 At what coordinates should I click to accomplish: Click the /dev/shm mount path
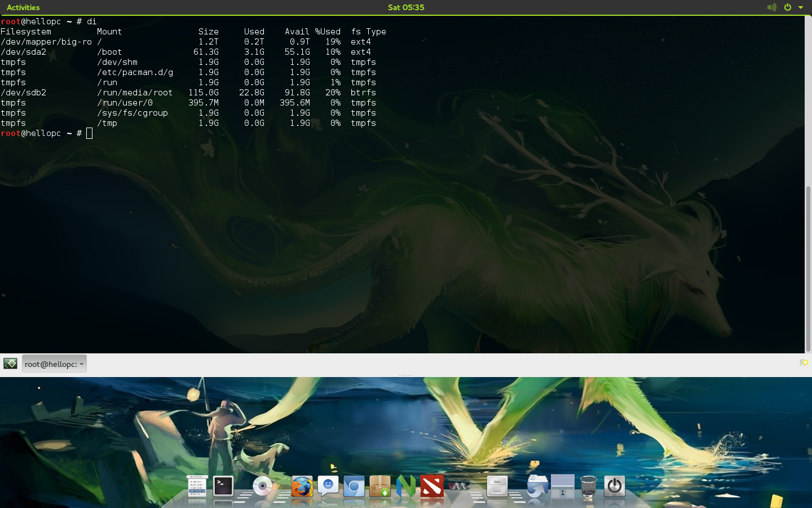(x=117, y=62)
